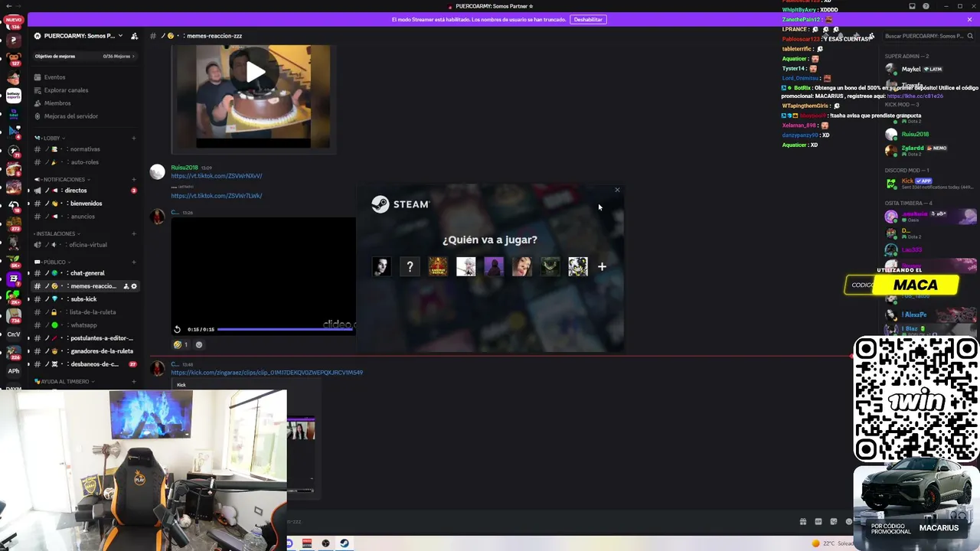Open Eventos in the server sidebar
The image size is (980, 551).
point(84,77)
